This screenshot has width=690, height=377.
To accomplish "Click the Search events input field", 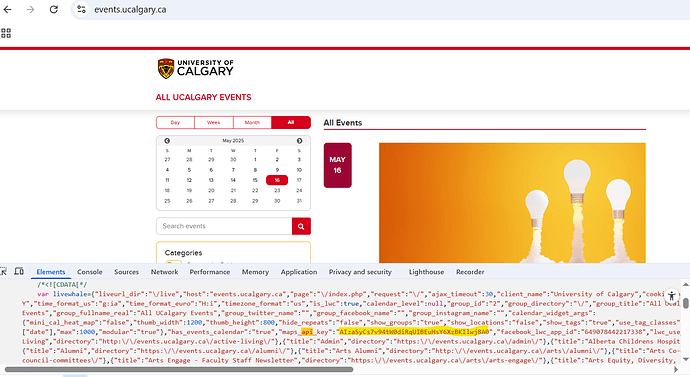I will tap(224, 226).
